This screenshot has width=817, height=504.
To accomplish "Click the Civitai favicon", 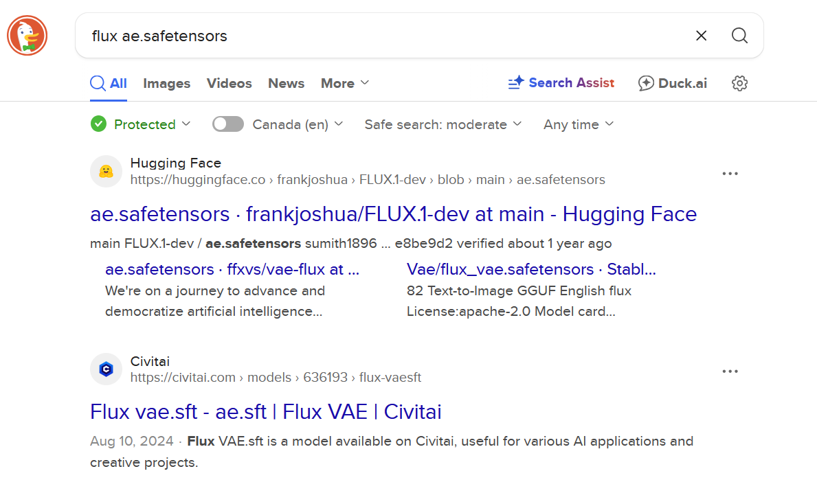I will coord(106,369).
